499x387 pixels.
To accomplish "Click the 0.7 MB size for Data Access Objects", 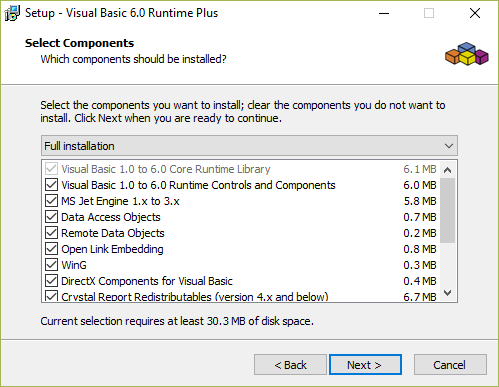I will [420, 217].
